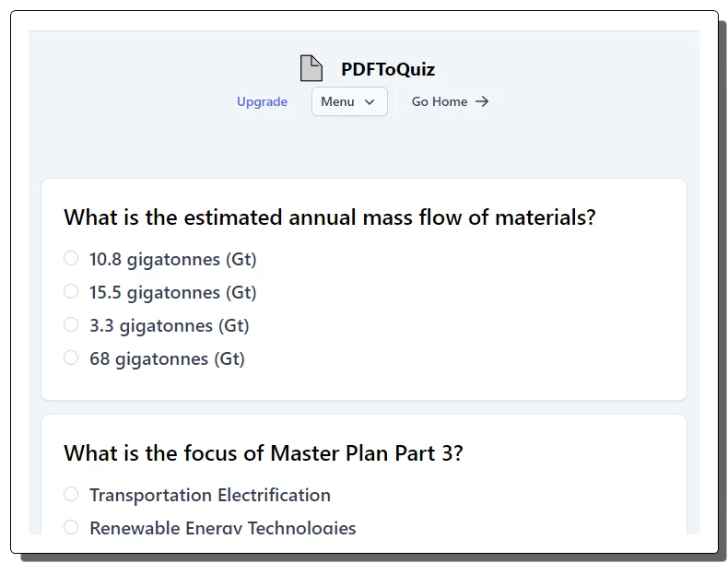Click the annual mass flow question heading
The height and width of the screenshot is (563, 728).
click(330, 217)
